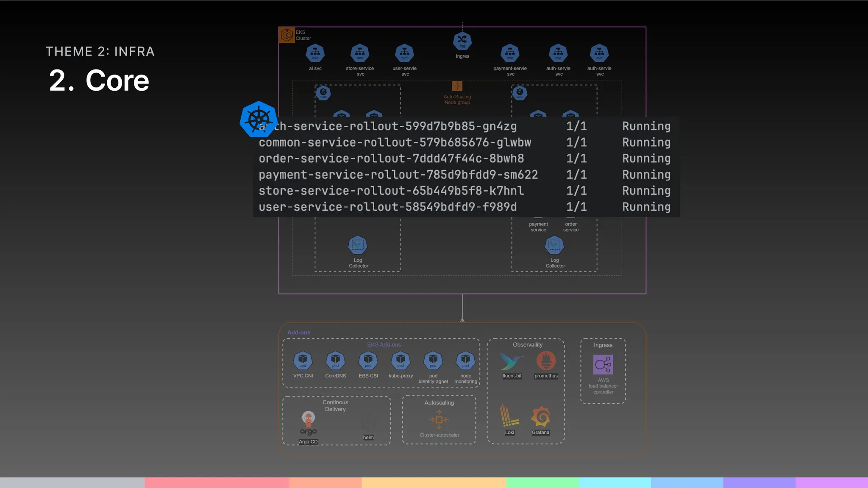Click the left Log Collector icon
868x488 pixels.
[x=358, y=245]
